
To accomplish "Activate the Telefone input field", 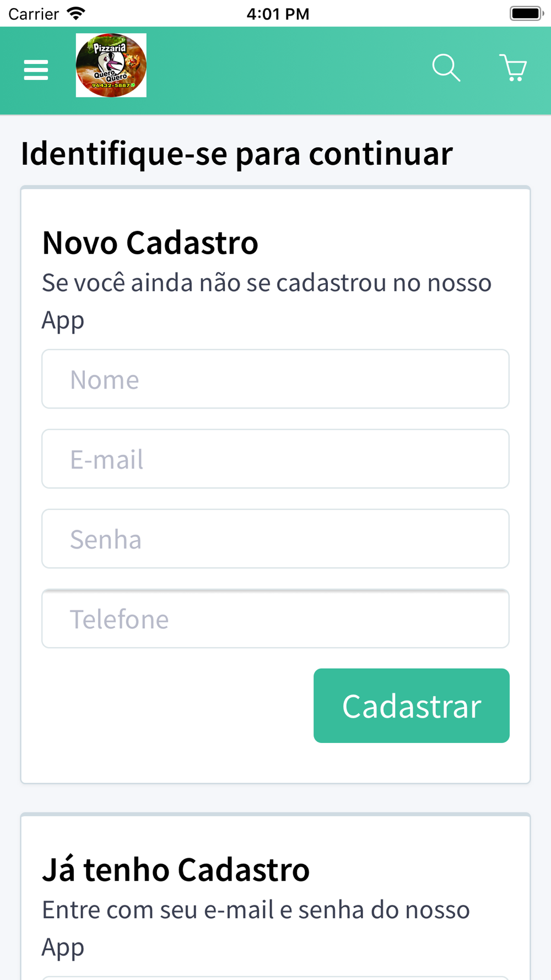I will (x=275, y=618).
